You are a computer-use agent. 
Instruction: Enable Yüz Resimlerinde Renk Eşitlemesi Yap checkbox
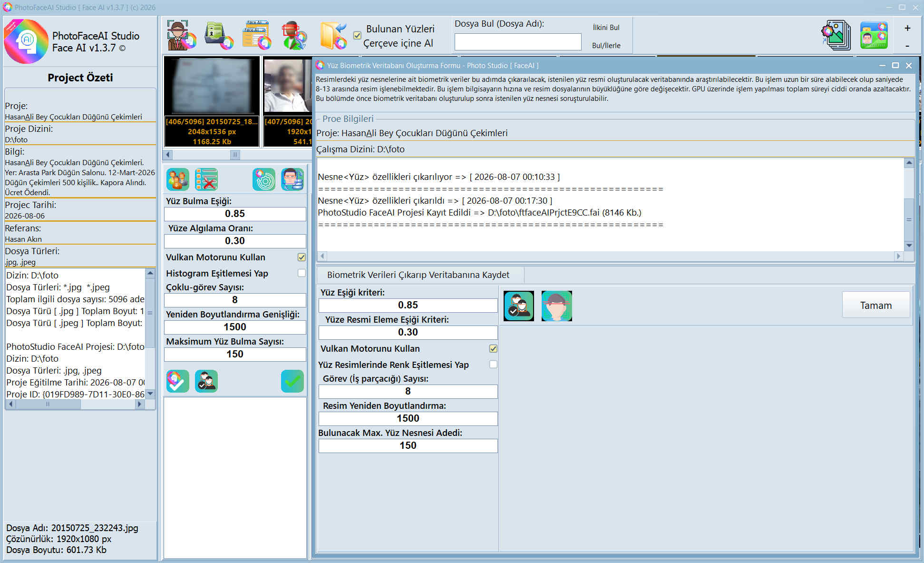coord(493,365)
